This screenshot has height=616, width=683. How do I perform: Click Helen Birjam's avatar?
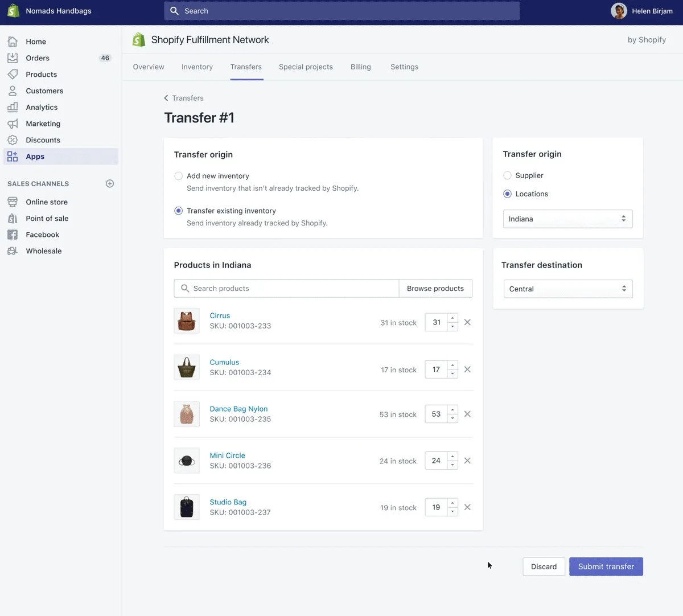(619, 11)
